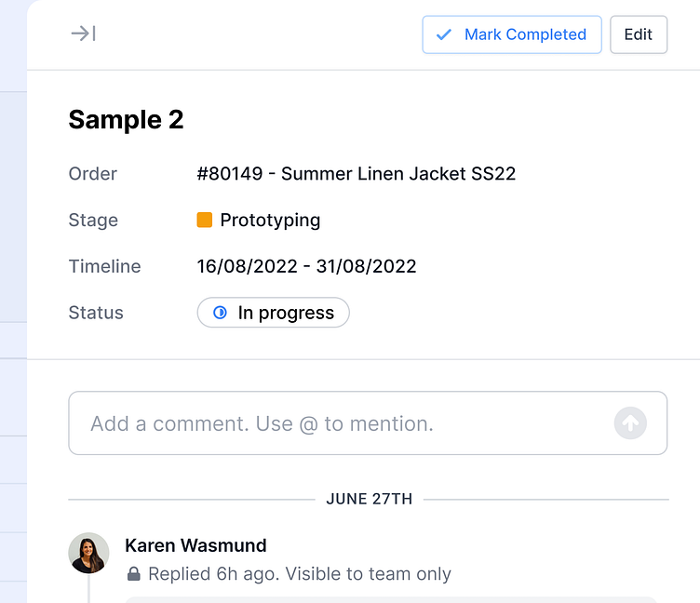Click the Order field label
The height and width of the screenshot is (603, 700).
click(x=93, y=173)
